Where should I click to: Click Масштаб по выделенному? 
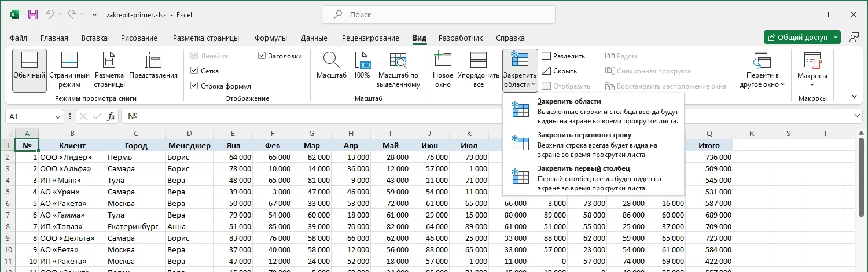click(398, 70)
